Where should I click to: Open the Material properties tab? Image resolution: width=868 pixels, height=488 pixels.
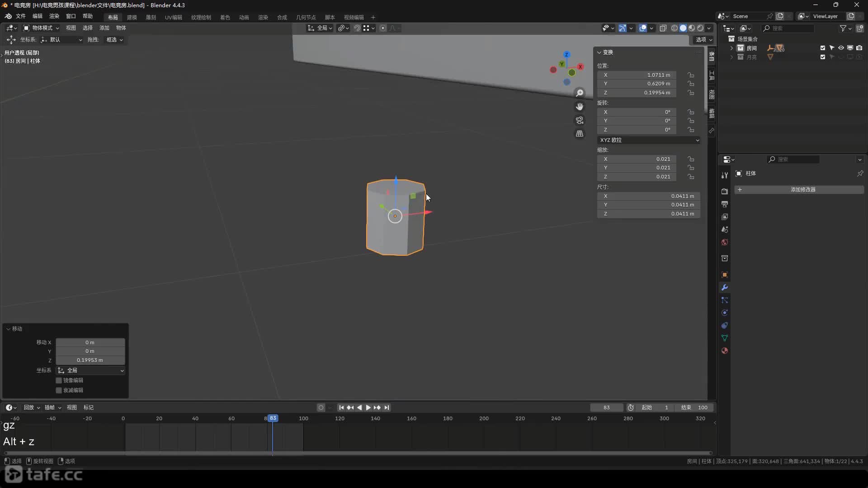pos(725,351)
